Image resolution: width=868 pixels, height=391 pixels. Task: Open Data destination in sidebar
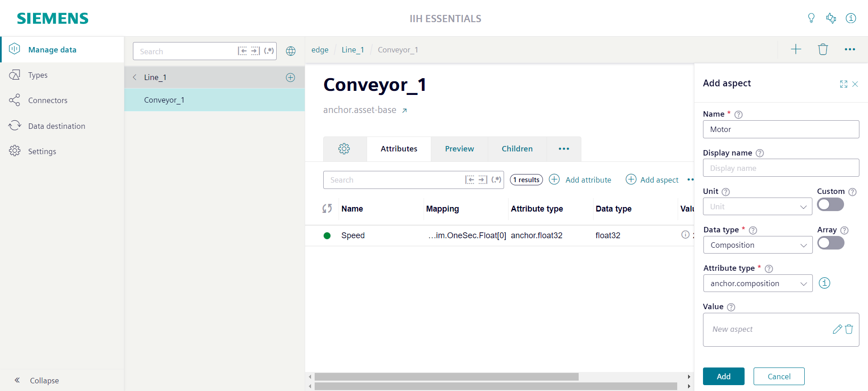(62, 126)
